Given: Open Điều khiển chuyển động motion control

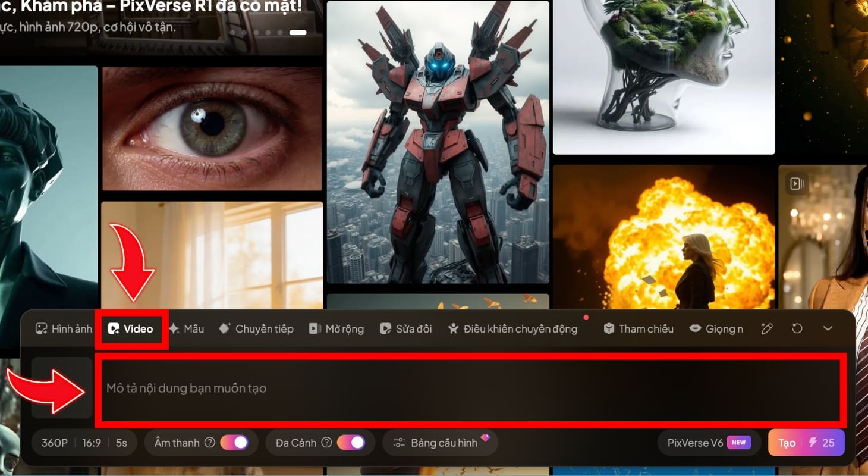Looking at the screenshot, I should click(x=514, y=328).
